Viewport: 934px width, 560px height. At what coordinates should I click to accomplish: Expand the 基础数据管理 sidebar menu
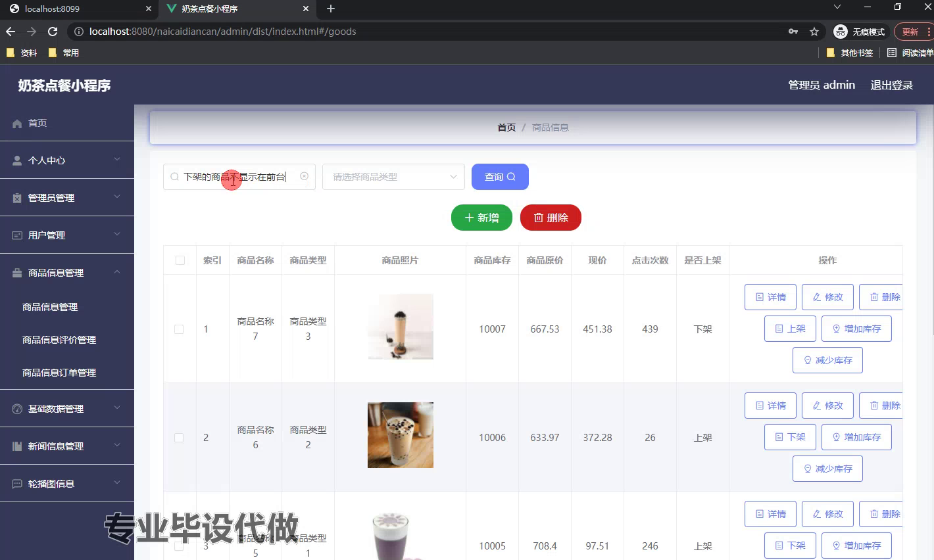click(x=67, y=408)
